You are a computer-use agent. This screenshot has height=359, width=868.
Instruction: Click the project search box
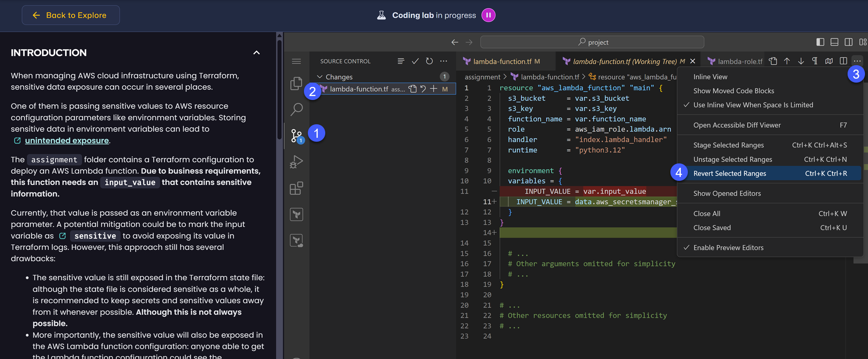coord(592,42)
